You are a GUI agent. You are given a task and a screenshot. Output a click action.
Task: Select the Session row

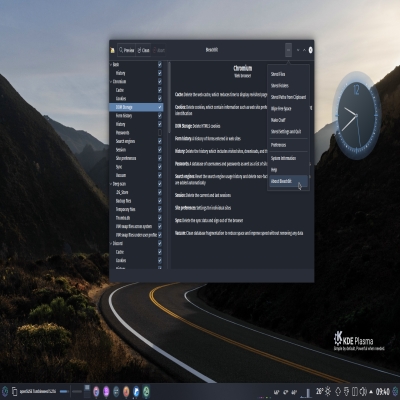pos(136,150)
